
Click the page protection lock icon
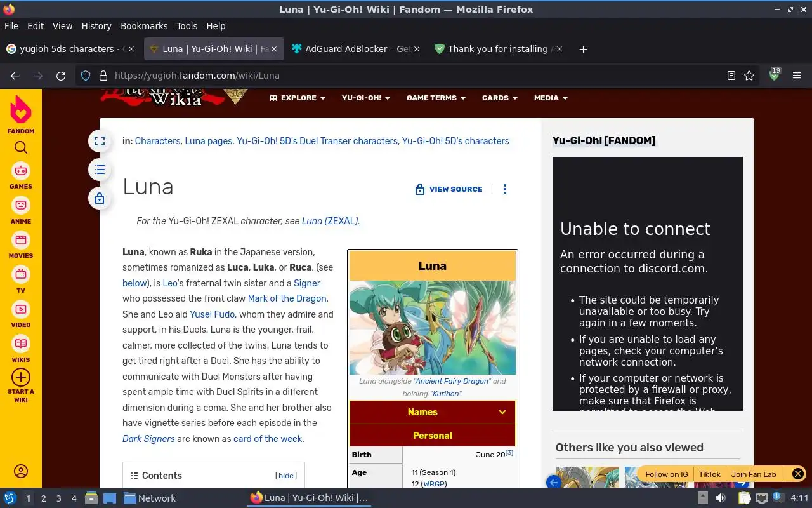pyautogui.click(x=100, y=198)
